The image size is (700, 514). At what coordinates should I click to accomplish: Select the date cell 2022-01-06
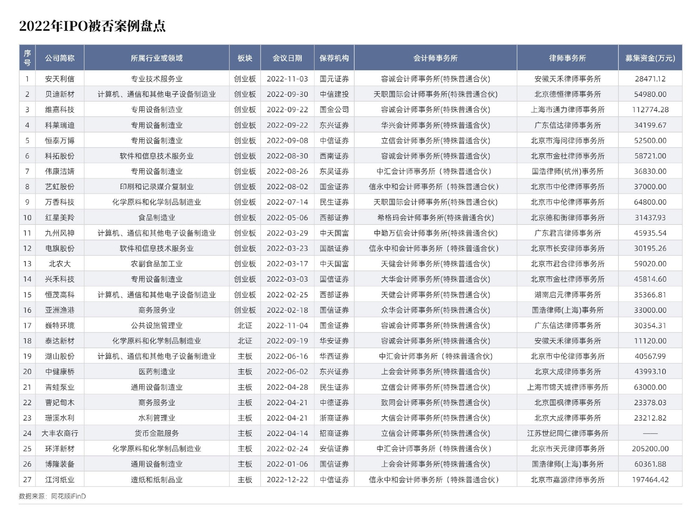click(x=288, y=464)
